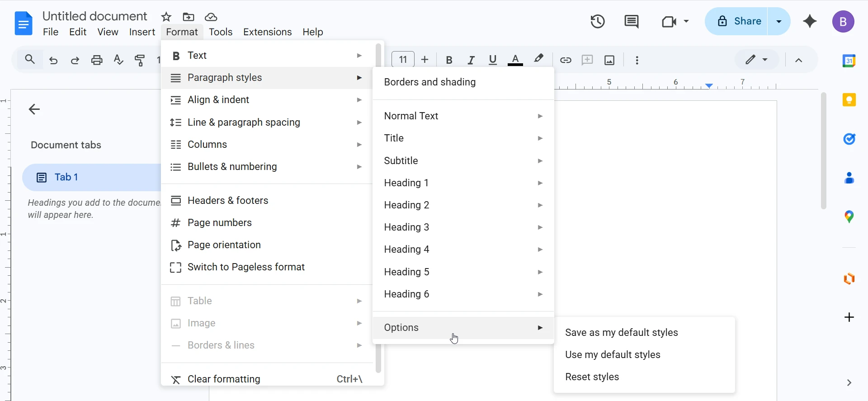Expand Heading 1 submenu
Viewport: 868px width, 401px height.
463,183
